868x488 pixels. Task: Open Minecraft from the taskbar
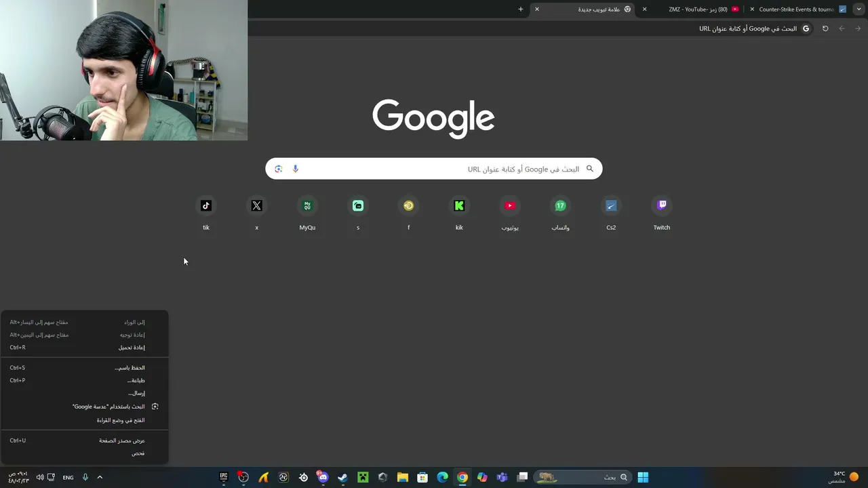(363, 477)
